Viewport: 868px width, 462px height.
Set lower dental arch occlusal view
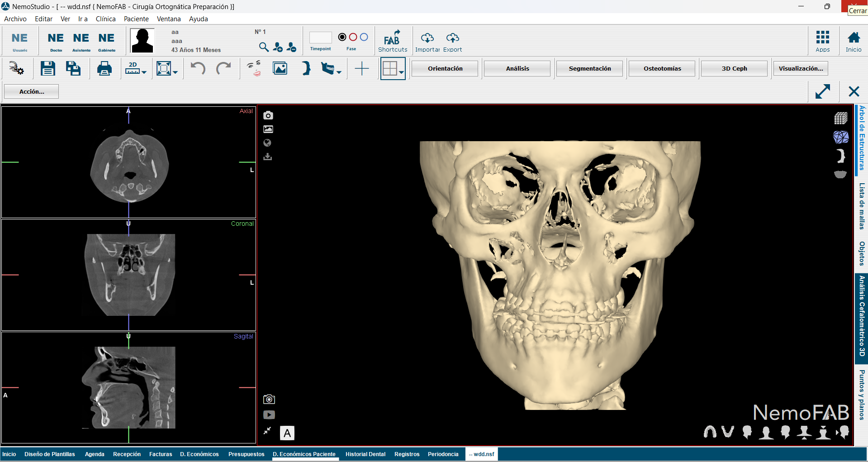pos(728,432)
